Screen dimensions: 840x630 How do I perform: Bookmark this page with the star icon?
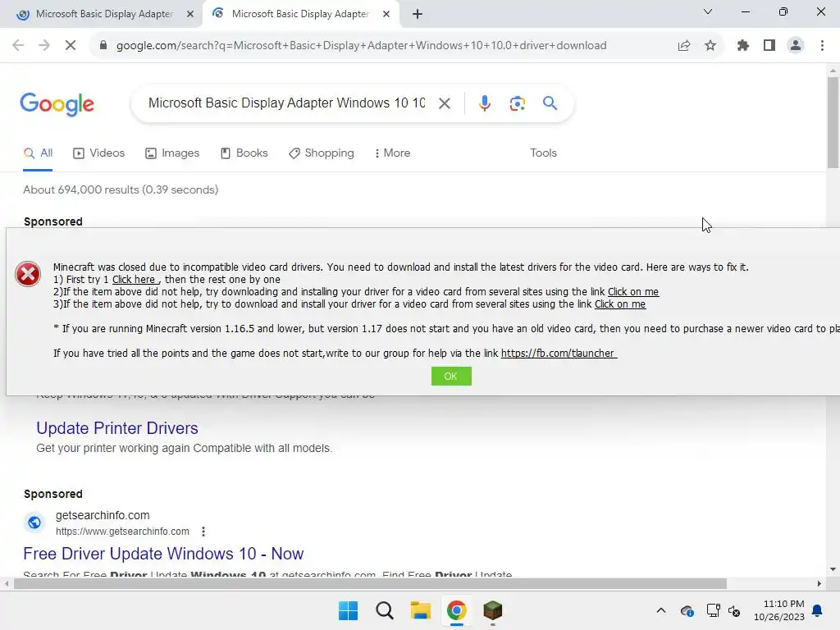coord(710,46)
